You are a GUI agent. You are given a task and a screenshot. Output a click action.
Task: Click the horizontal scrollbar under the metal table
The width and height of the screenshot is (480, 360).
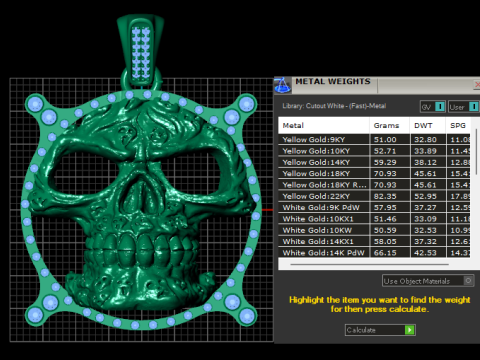(369, 264)
